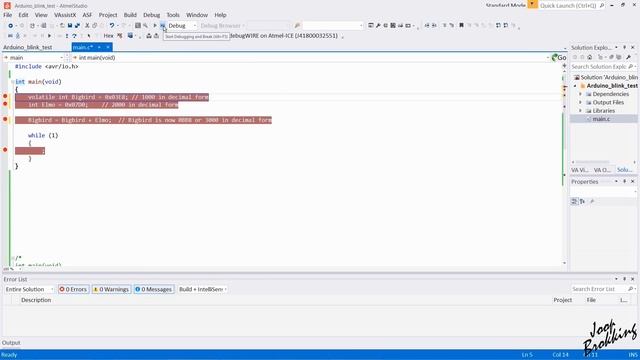This screenshot has width=640, height=360.
Task: Click the Find in Files magnifier icon
Action: point(145,25)
